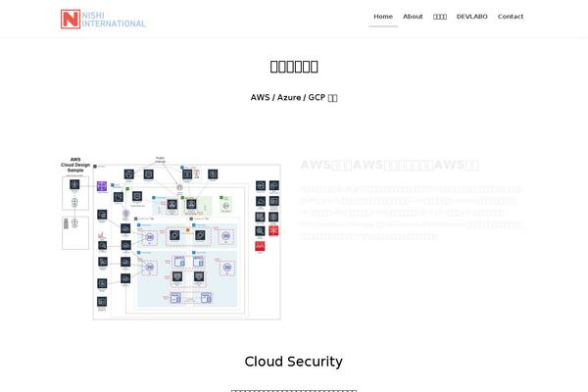The height and width of the screenshot is (392, 588).
Task: Click the 'AWS / Azure / GCP' subtitle text
Action: point(294,98)
